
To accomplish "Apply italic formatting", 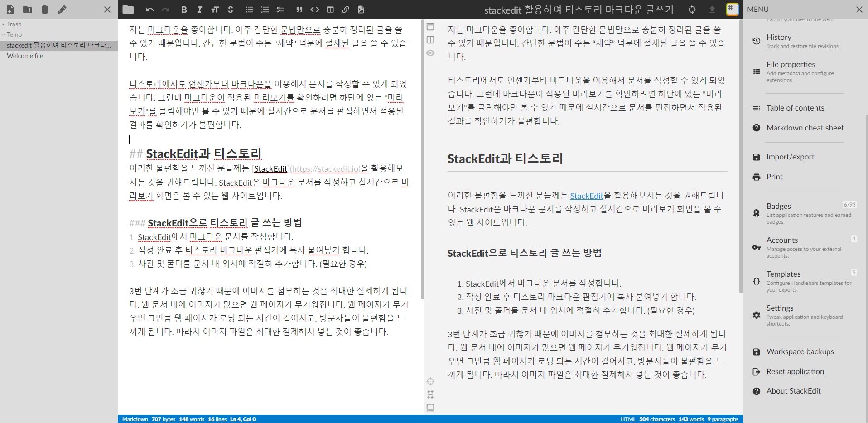I will (x=199, y=10).
